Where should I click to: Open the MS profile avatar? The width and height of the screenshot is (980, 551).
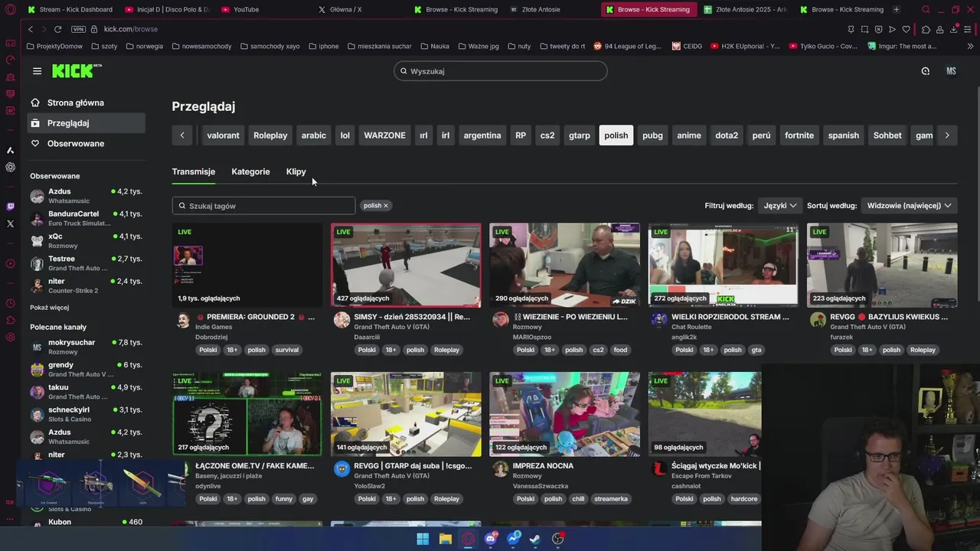(951, 71)
